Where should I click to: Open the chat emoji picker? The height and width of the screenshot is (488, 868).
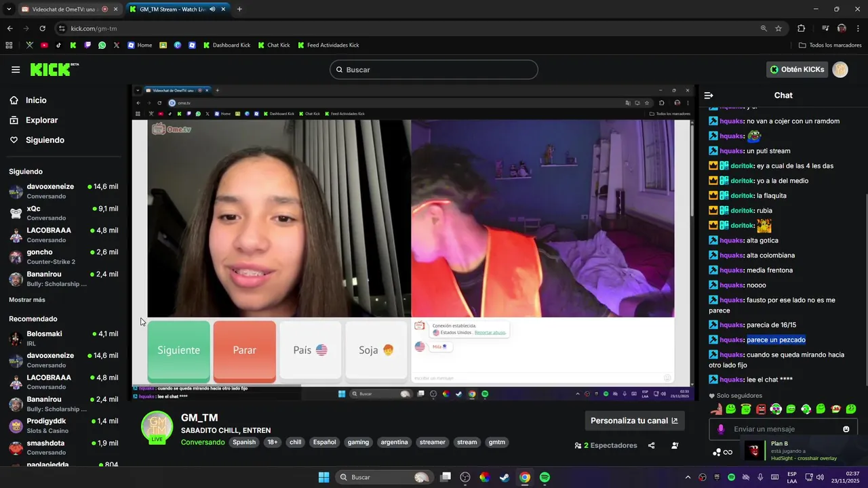pyautogui.click(x=846, y=429)
